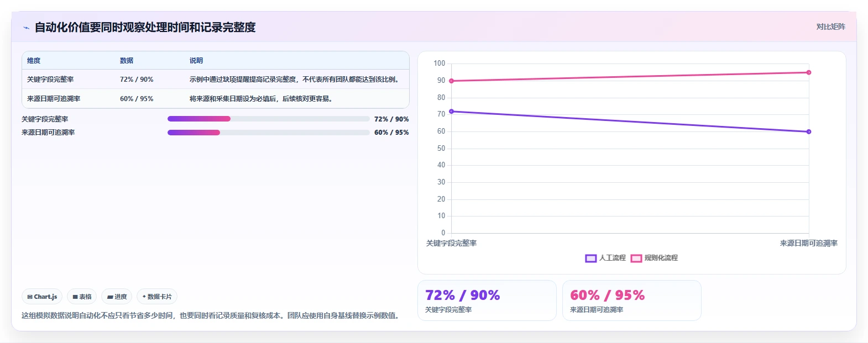
Task: Click the 对比矩阵 label in header
Action: tap(830, 27)
